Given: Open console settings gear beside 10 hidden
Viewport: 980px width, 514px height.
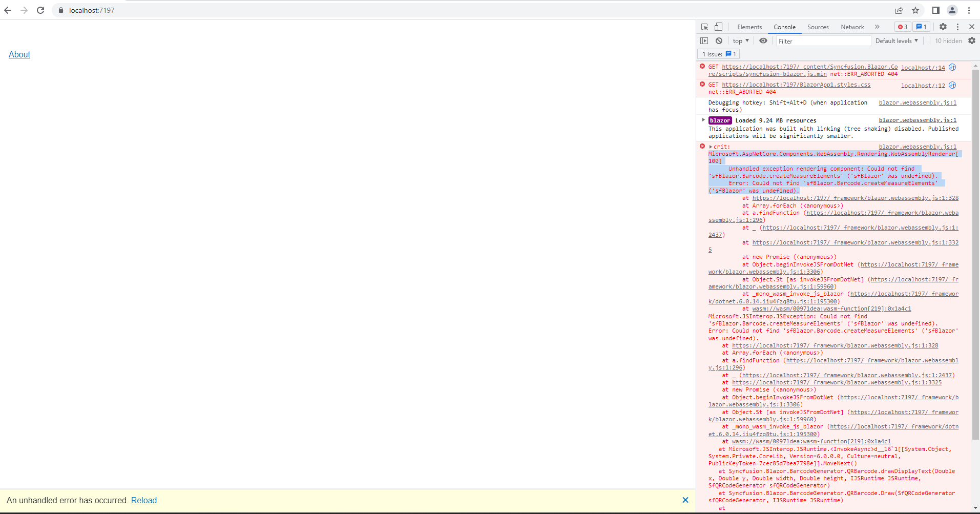Looking at the screenshot, I should coord(972,40).
